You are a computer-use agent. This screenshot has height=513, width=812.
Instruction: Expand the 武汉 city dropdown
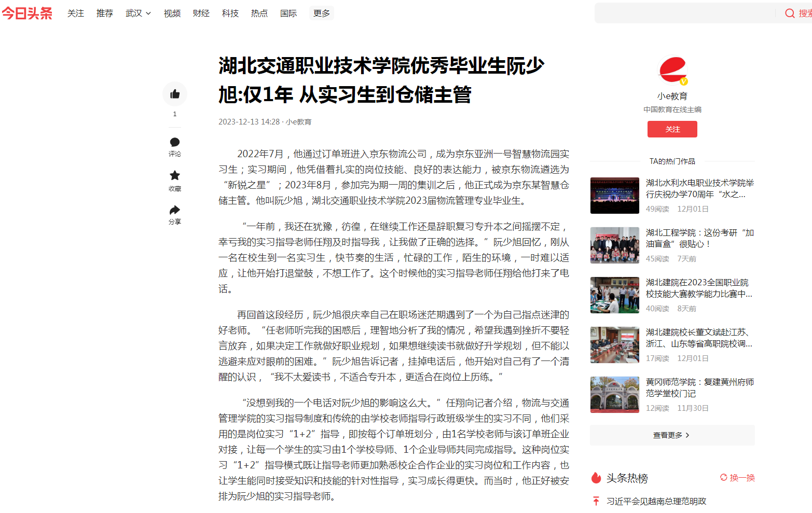(138, 13)
